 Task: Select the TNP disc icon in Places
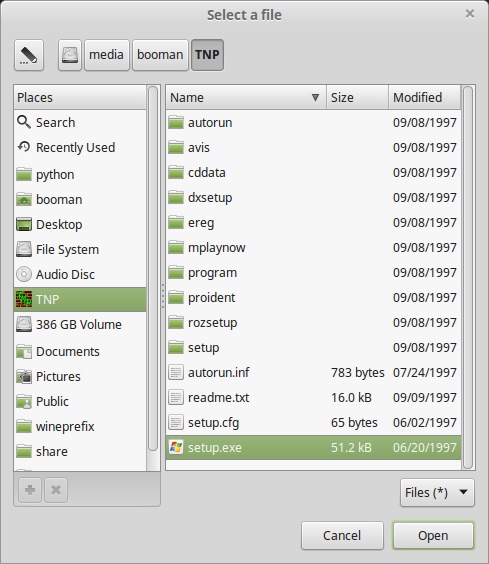pyautogui.click(x=24, y=299)
